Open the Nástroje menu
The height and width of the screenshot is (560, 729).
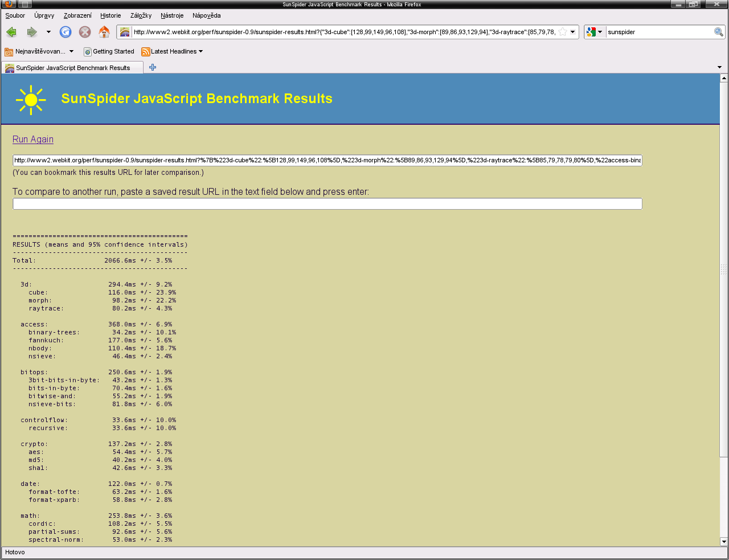[x=172, y=15]
